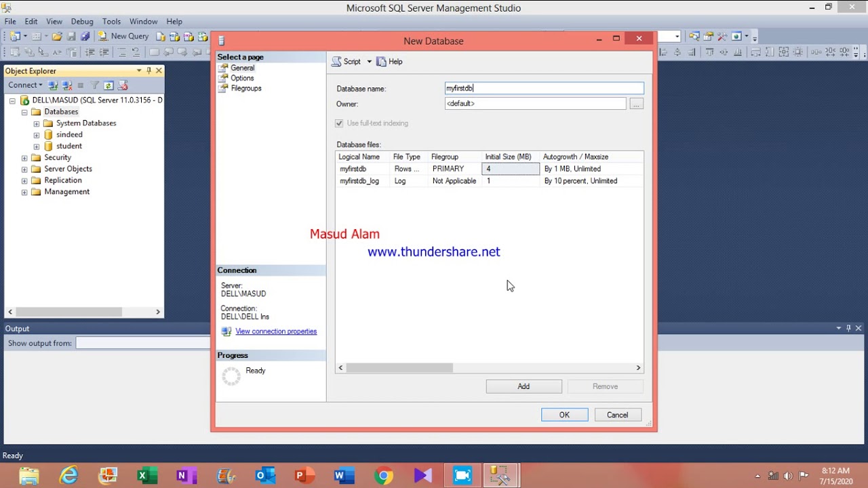Screen dimensions: 868x488
Task: Expand the Server Objects folder node
Action: coord(24,169)
